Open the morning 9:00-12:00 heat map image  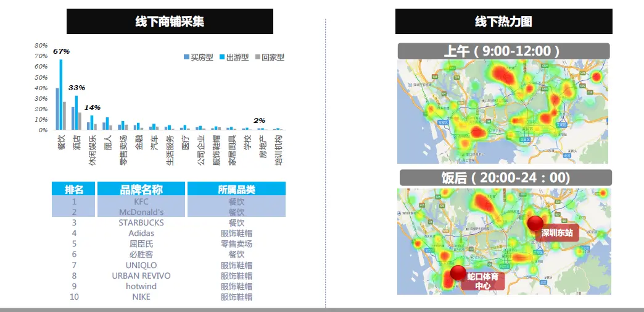tap(503, 112)
